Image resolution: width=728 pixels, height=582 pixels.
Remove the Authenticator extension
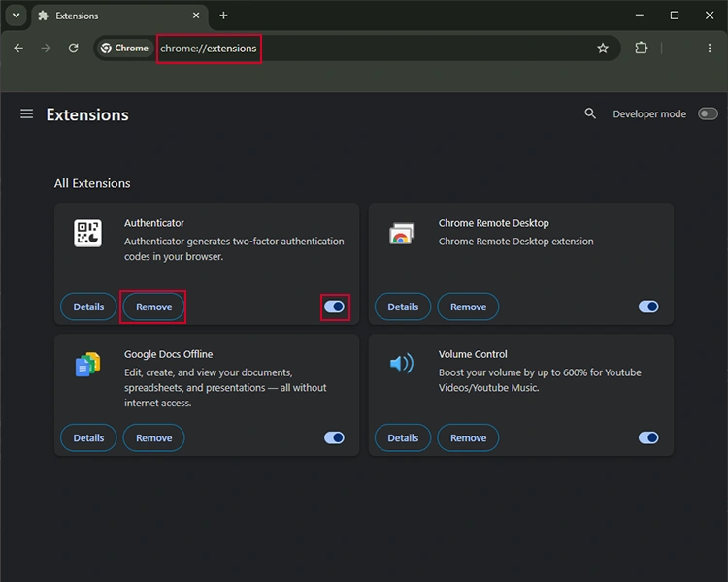coord(153,307)
